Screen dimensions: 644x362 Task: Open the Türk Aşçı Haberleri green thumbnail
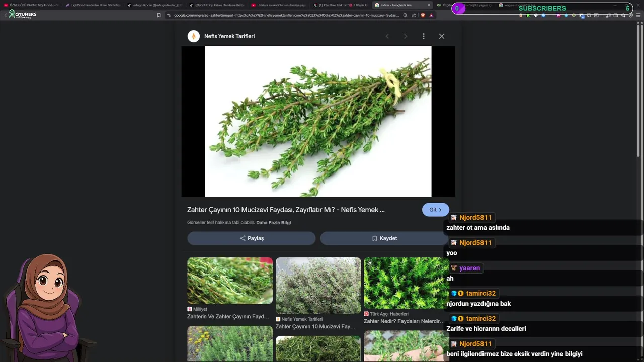(406, 283)
